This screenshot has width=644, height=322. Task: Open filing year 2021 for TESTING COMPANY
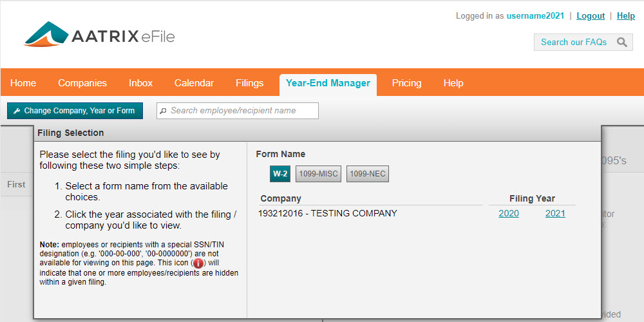(555, 214)
